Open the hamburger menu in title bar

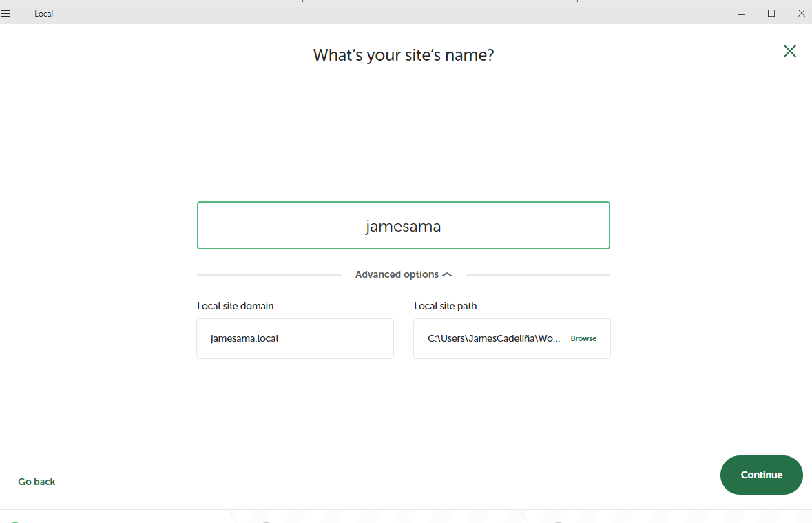pyautogui.click(x=6, y=13)
